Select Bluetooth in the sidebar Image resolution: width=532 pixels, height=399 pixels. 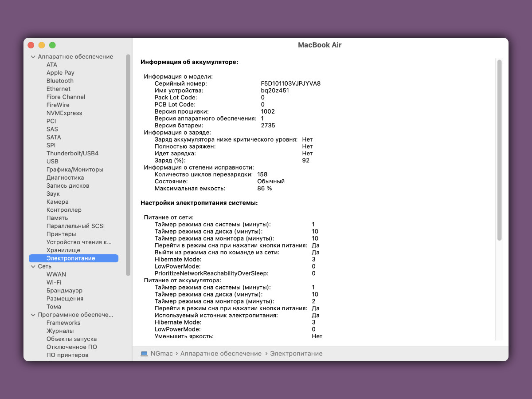(60, 81)
